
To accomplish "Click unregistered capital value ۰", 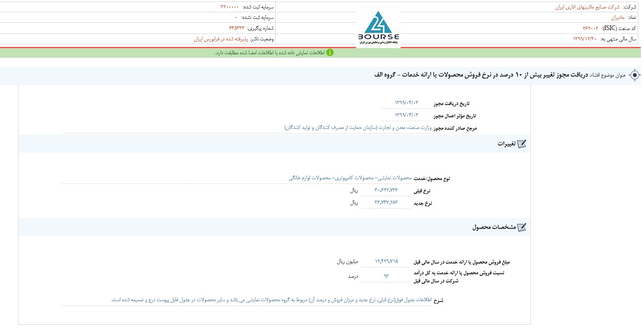I will (x=236, y=18).
